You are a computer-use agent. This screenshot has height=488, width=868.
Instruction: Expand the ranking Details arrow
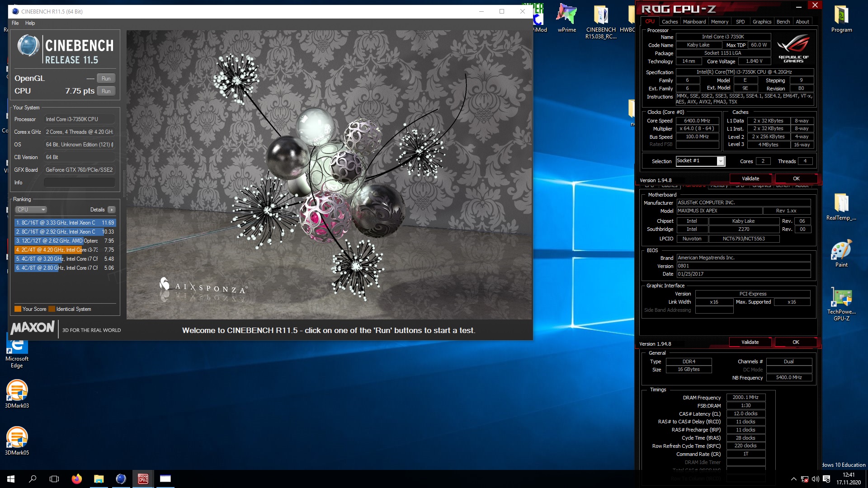click(112, 210)
